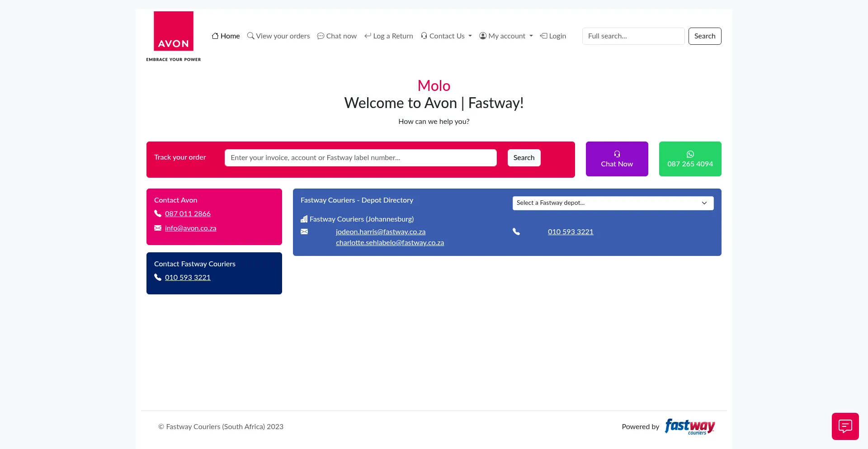This screenshot has height=449, width=868.
Task: Click the envelope icon beside info@avon.co.za
Action: pos(157,228)
